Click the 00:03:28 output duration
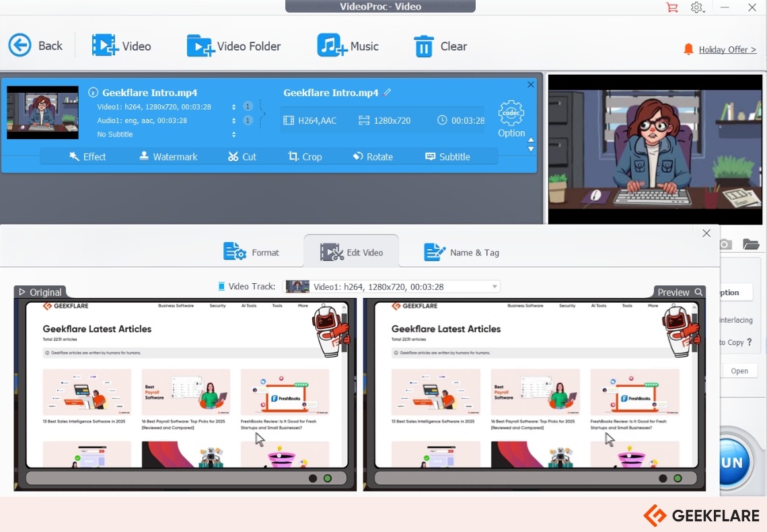 click(x=468, y=120)
